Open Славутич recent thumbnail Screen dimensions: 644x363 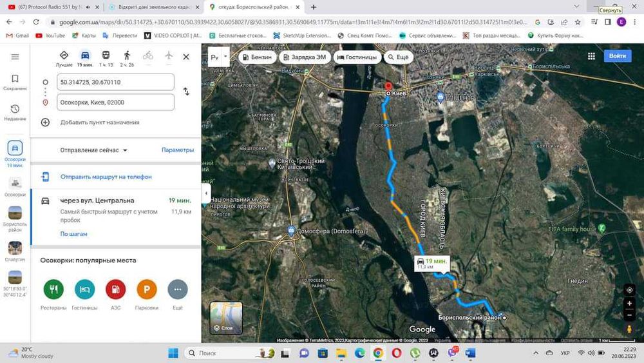[x=15, y=251]
